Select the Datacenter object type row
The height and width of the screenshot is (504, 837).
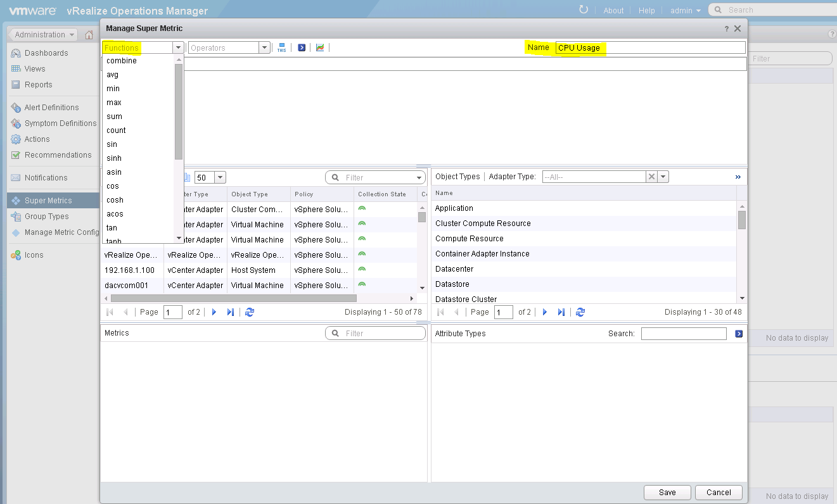(584, 269)
